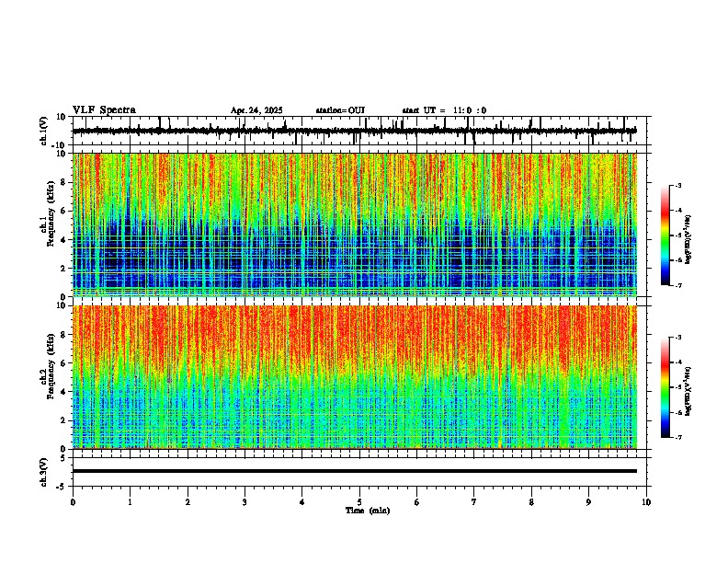This screenshot has width=728, height=563.
Task: Click the time axis tick label '3'
Action: 245,502
